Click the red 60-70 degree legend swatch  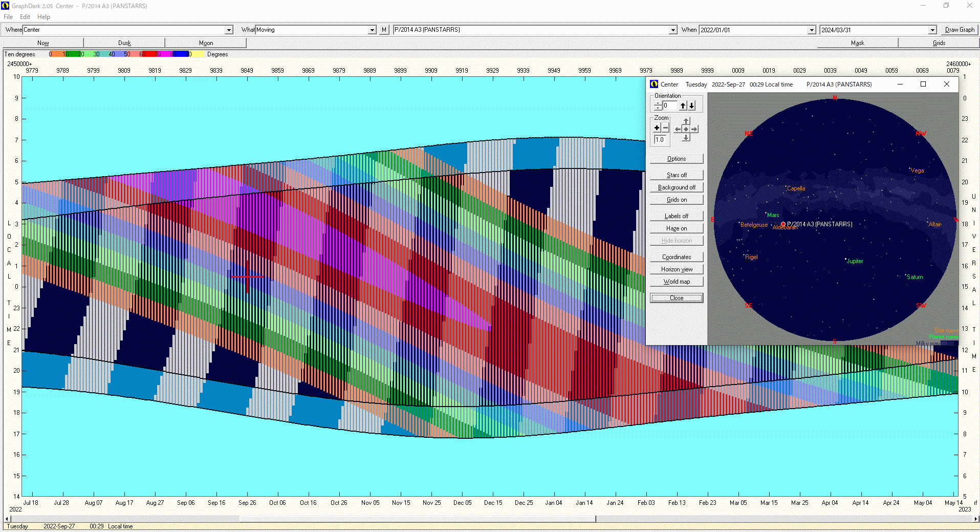(x=149, y=54)
